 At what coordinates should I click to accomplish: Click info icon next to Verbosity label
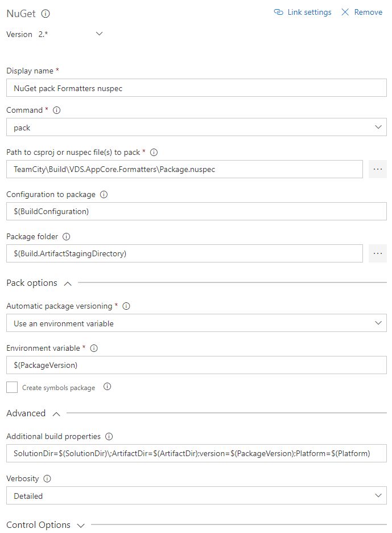click(x=48, y=478)
